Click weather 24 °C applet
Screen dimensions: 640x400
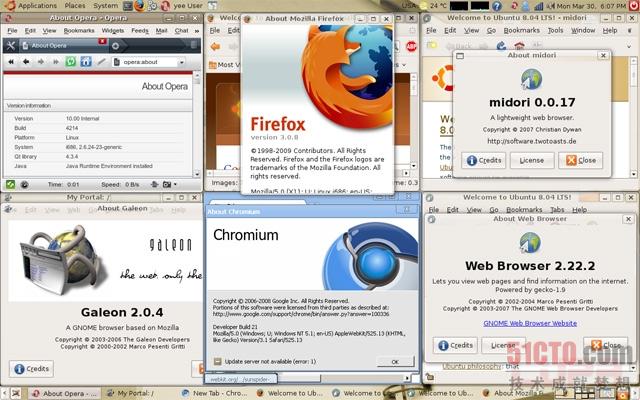pyautogui.click(x=433, y=6)
